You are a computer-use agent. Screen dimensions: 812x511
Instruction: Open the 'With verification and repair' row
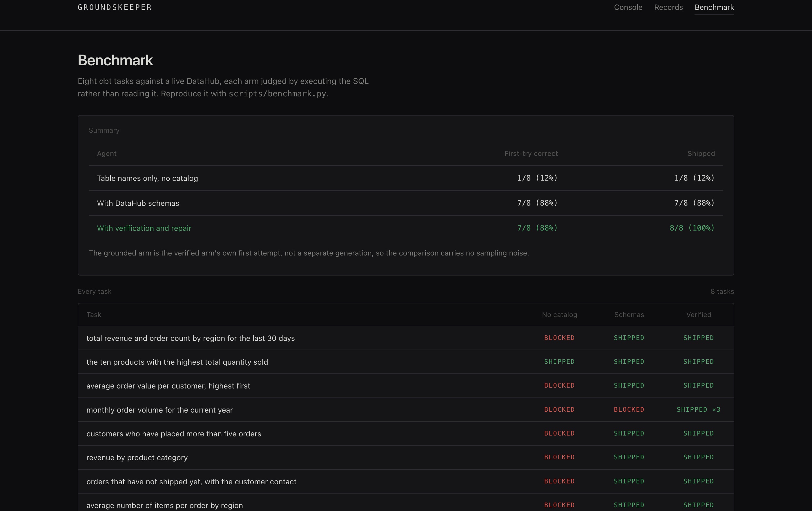click(406, 228)
